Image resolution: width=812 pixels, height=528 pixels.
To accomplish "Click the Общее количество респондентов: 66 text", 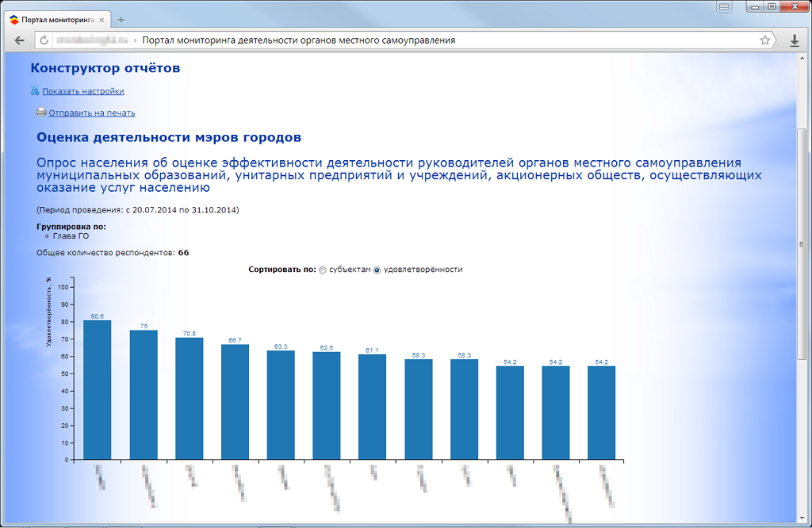I will coord(113,253).
